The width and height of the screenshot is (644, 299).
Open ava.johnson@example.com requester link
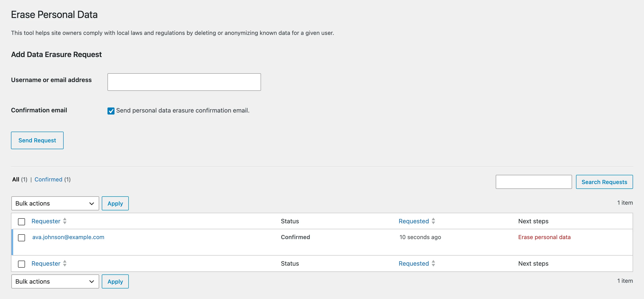(x=68, y=237)
